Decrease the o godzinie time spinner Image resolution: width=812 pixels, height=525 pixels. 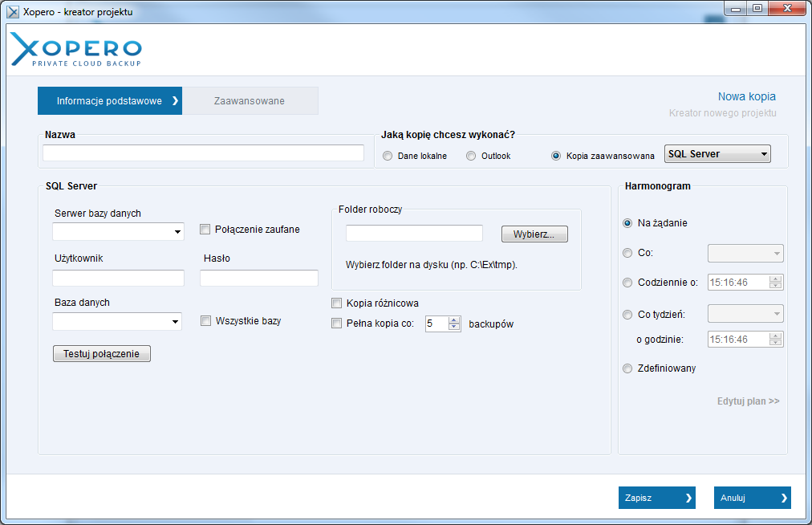click(775, 343)
